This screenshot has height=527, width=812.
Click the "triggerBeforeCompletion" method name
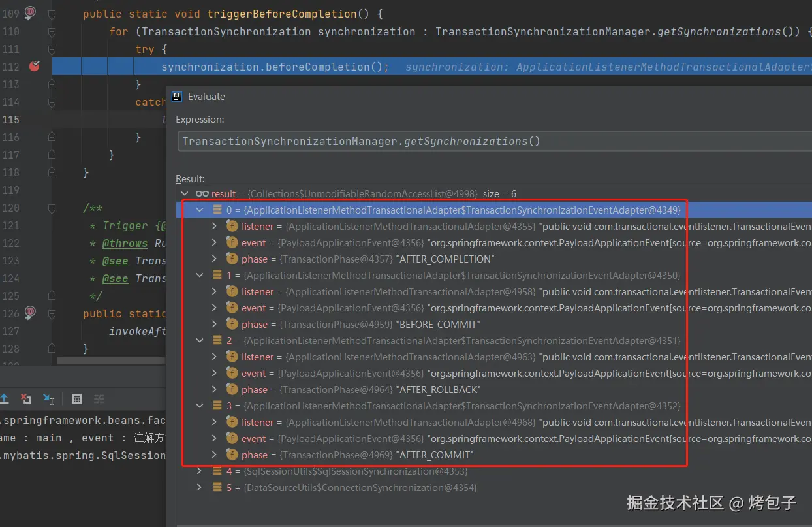[x=281, y=14]
